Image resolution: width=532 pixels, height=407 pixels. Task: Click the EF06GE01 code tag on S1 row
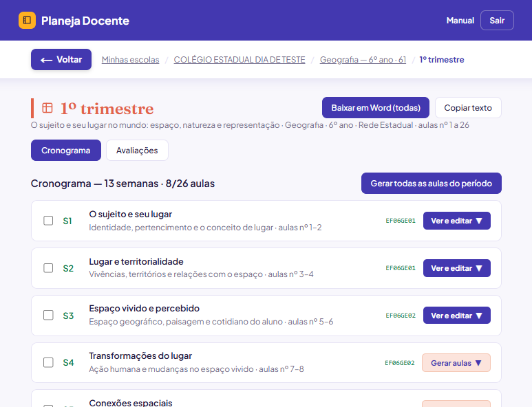tap(401, 221)
